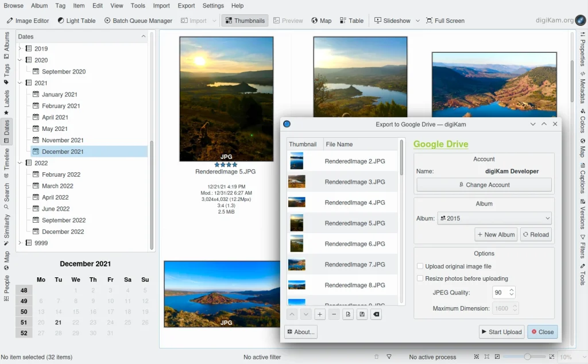Image resolution: width=588 pixels, height=364 pixels.
Task: Click the remove photo minus icon
Action: click(x=334, y=314)
